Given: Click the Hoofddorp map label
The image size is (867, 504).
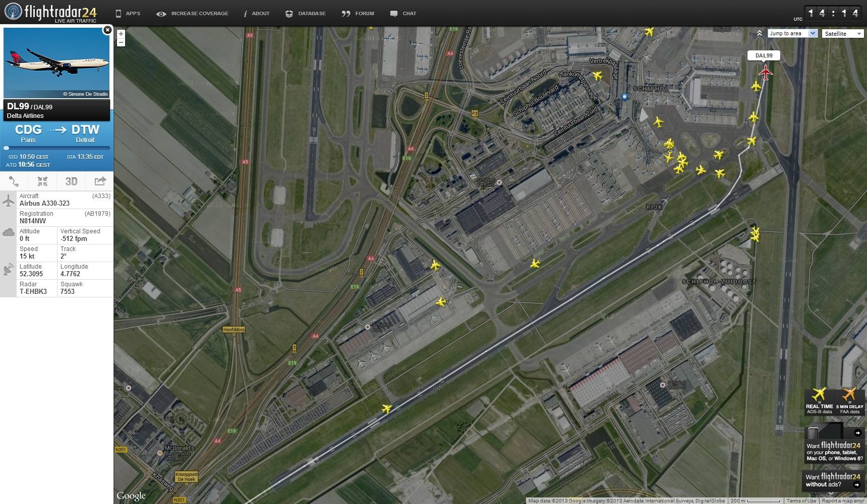Looking at the screenshot, I should click(x=234, y=330).
